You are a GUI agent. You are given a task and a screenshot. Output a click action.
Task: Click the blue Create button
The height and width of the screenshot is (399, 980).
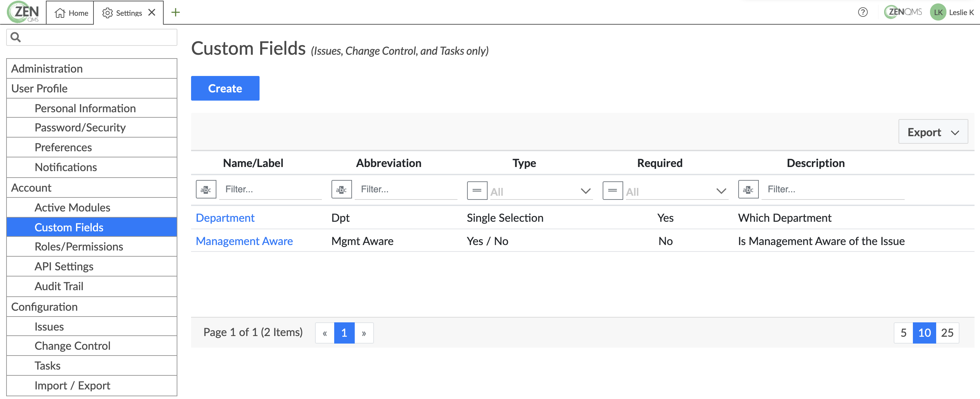(225, 88)
